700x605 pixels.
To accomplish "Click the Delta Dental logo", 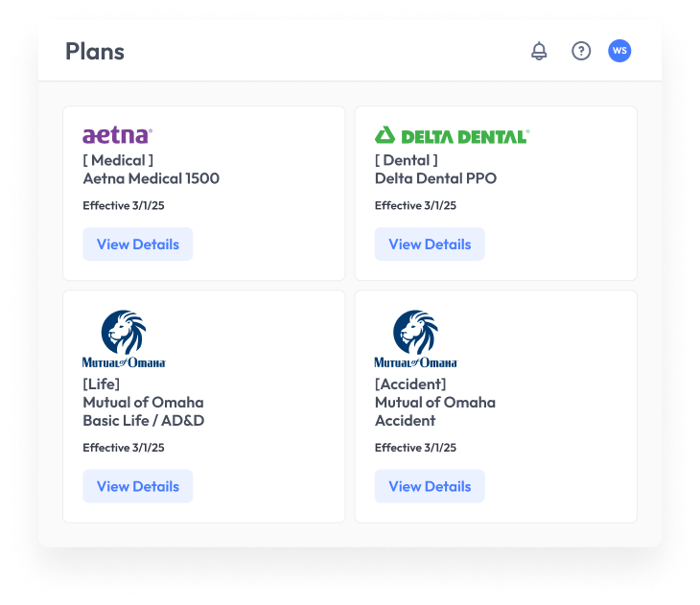I will click(x=452, y=135).
